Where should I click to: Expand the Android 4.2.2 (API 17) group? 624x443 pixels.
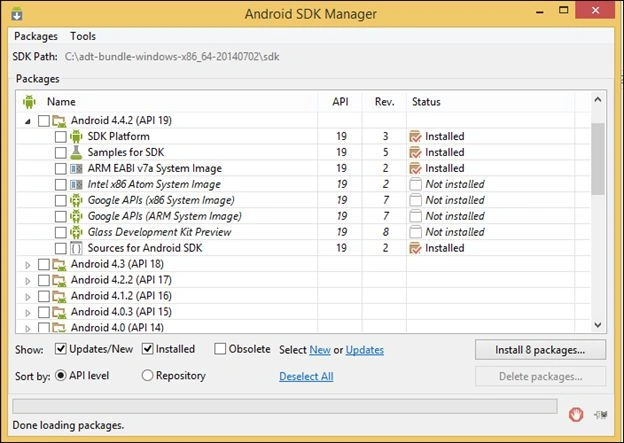[x=27, y=281]
